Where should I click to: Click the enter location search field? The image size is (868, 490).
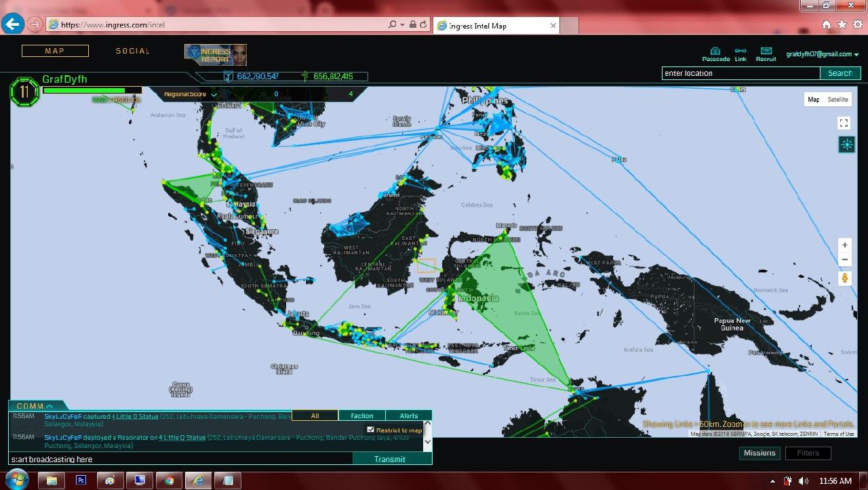coord(741,73)
